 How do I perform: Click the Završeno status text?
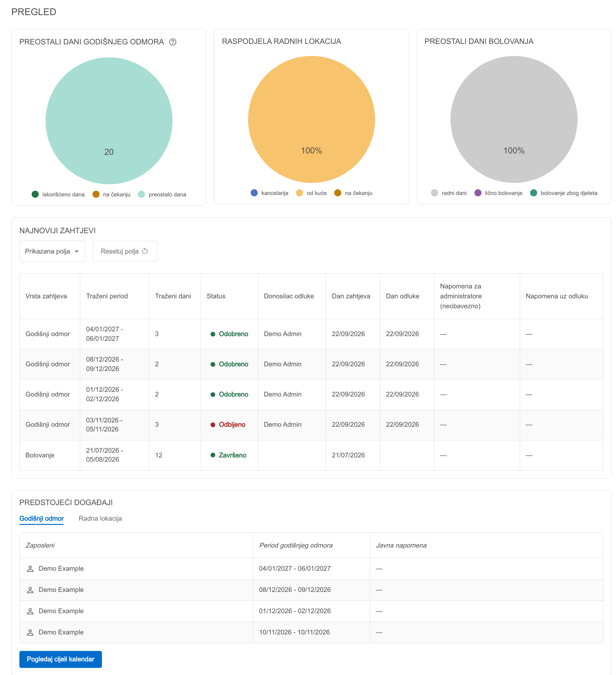[x=233, y=455]
